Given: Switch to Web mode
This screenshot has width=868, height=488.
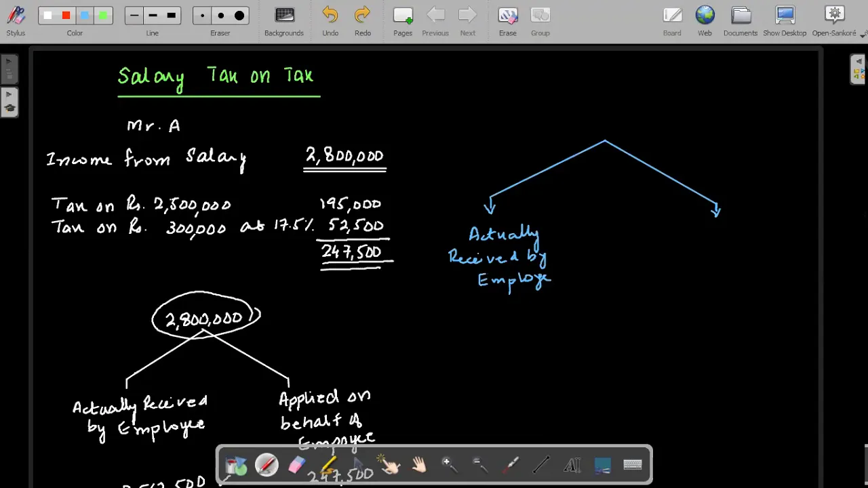Looking at the screenshot, I should [705, 21].
